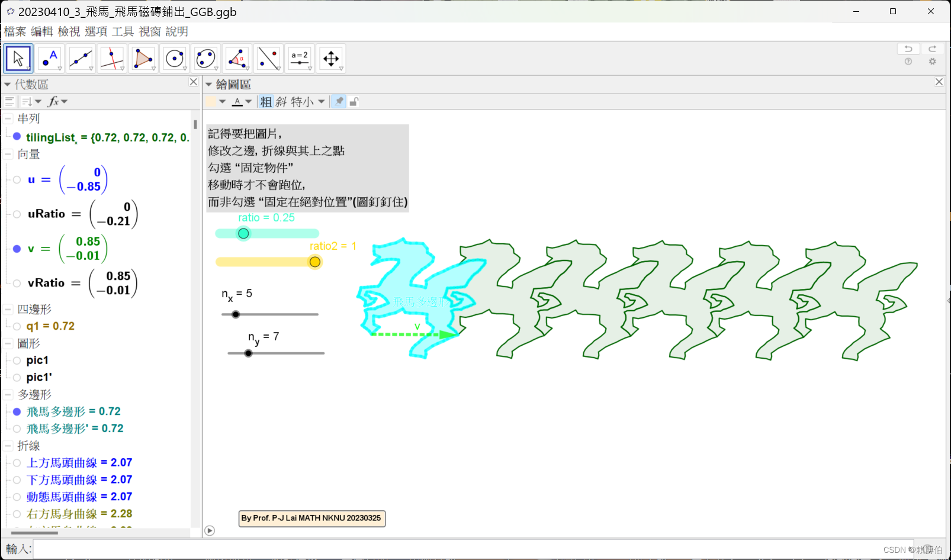Hide the tilingList sequence

coord(16,137)
